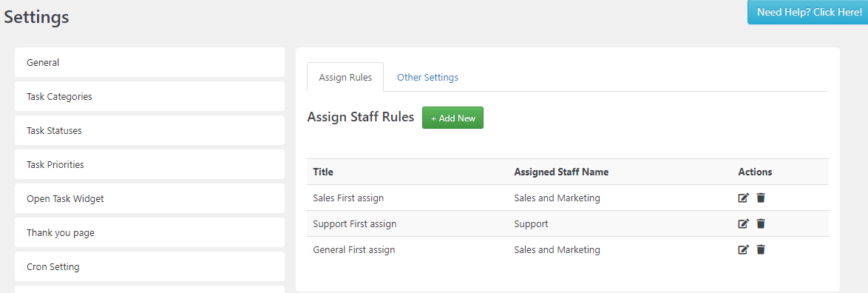Viewport: 868px width, 293px height.
Task: Open Task Statuses settings
Action: point(149,131)
